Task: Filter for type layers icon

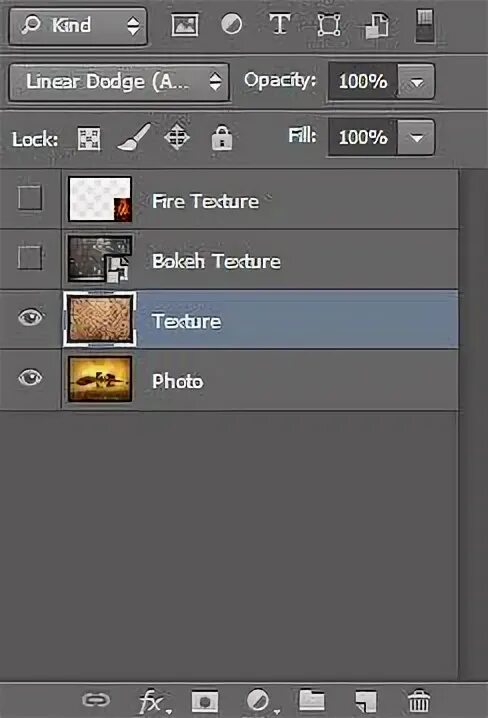Action: [279, 24]
